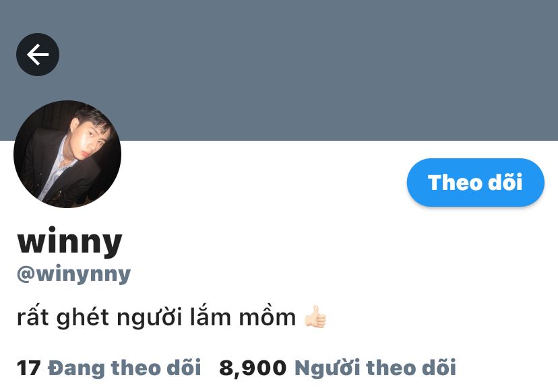Tap the gray header banner image
Viewport: 558px width, 392px height.
[303, 71]
